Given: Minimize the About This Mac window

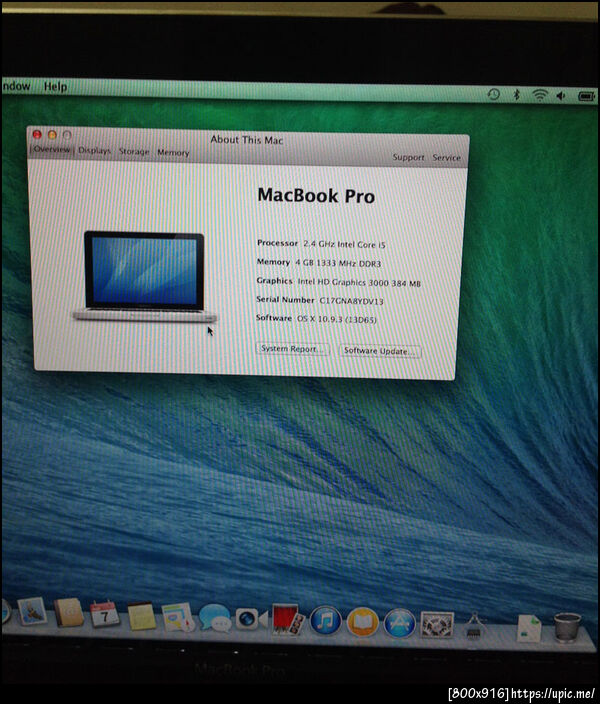Looking at the screenshot, I should tap(52, 135).
